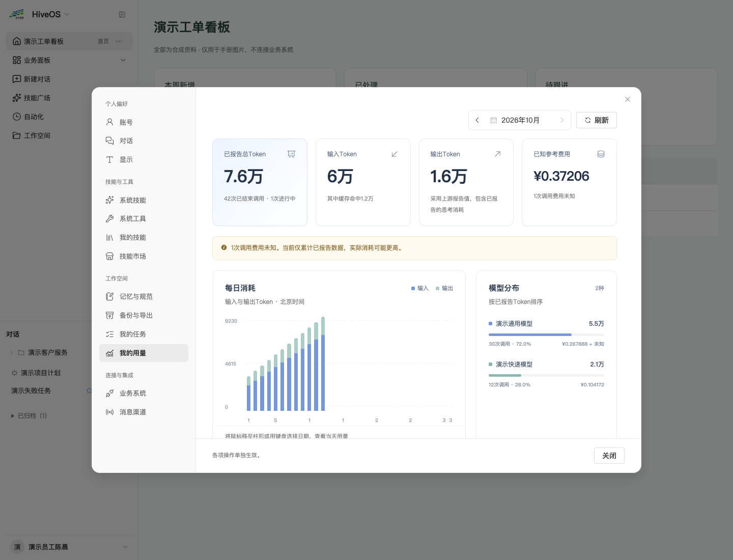Image resolution: width=733 pixels, height=560 pixels.
Task: Click the 系统工具 wrench icon
Action: 109,219
